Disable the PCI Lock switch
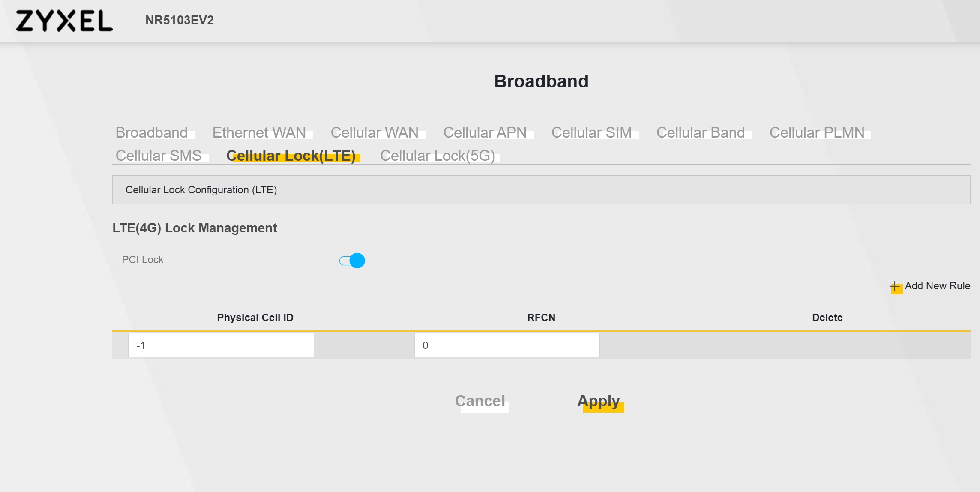Image resolution: width=980 pixels, height=492 pixels. click(x=352, y=261)
